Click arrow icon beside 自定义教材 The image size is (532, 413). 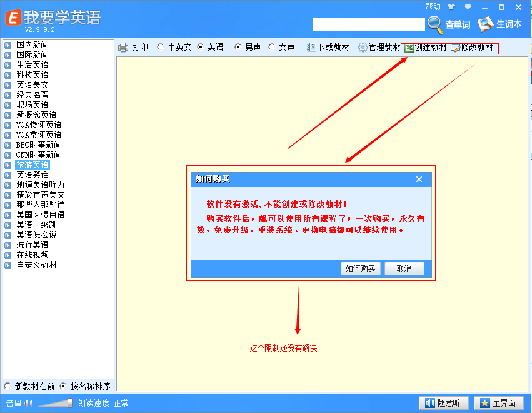coord(8,265)
